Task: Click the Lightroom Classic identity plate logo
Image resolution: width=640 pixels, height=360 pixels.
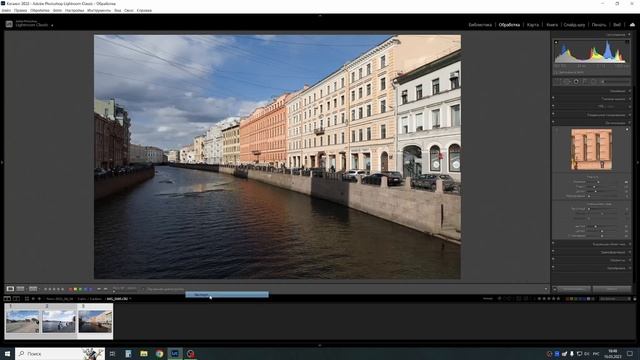Action: (x=9, y=24)
